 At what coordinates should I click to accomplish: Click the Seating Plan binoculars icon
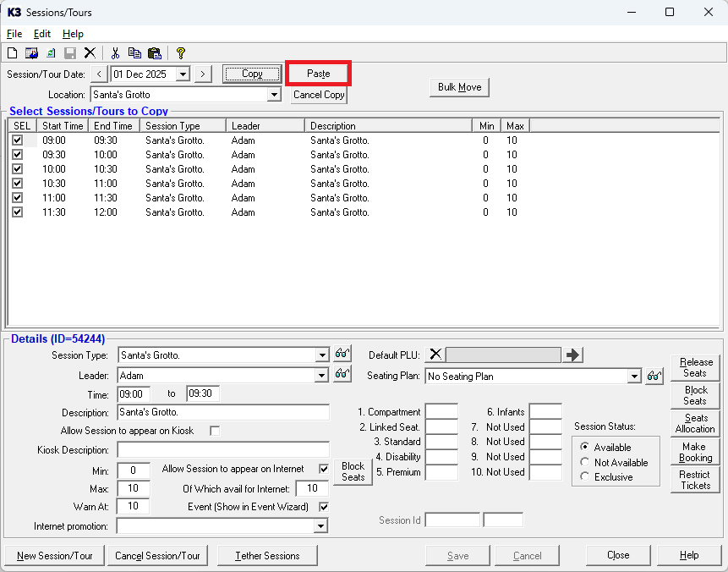tap(654, 376)
